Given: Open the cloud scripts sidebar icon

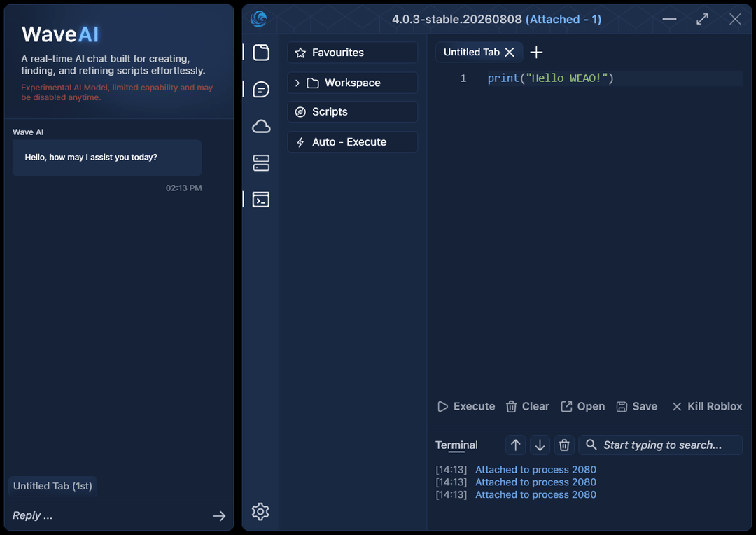Looking at the screenshot, I should coord(261,126).
